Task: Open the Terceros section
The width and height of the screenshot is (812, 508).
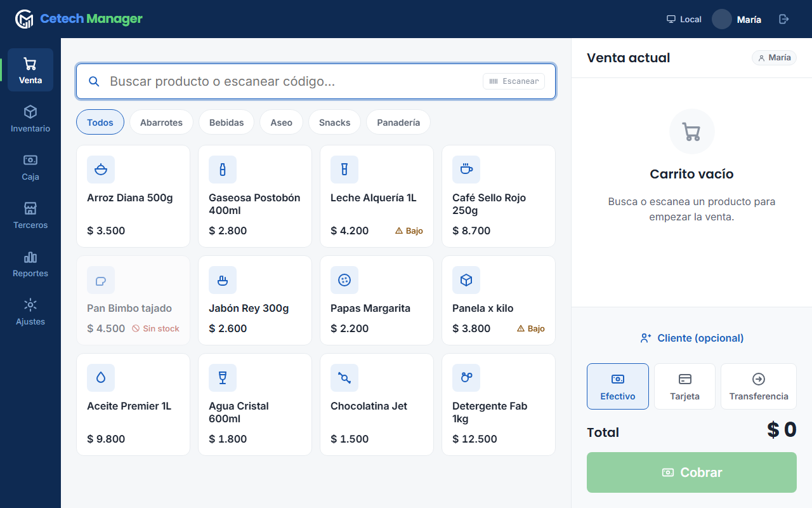Action: pyautogui.click(x=30, y=215)
